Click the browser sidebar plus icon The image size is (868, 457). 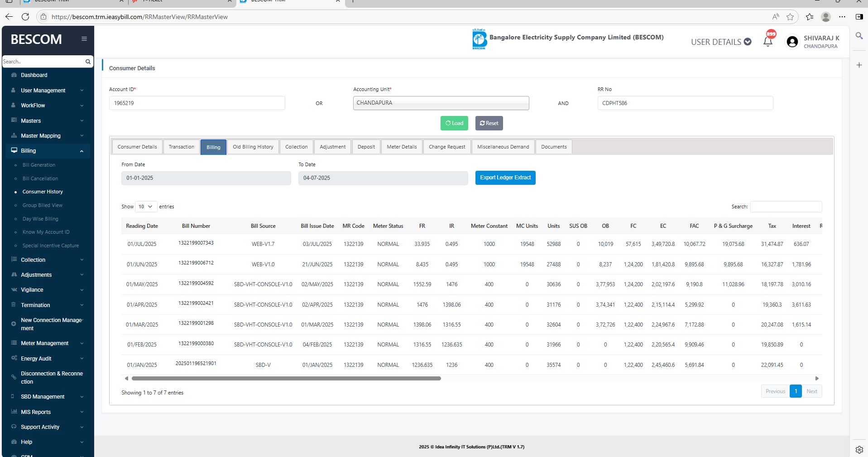(859, 65)
